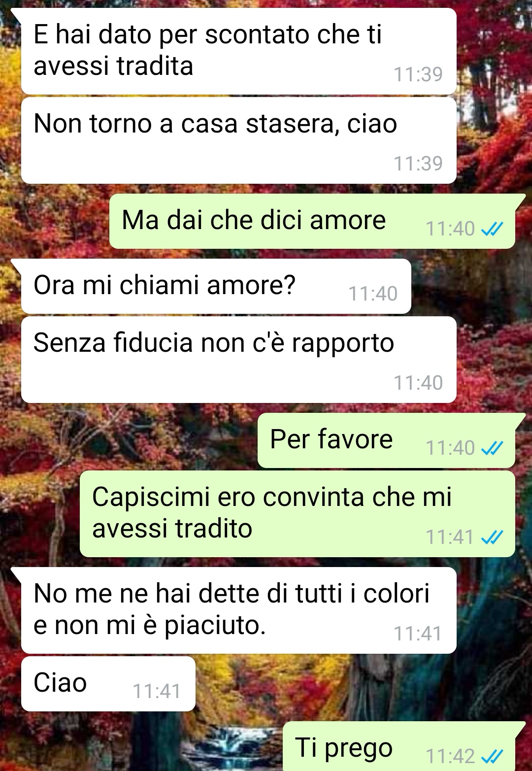The image size is (532, 771).
Task: Tap the 11:42 timestamp on 'Ti prego'
Action: click(450, 756)
